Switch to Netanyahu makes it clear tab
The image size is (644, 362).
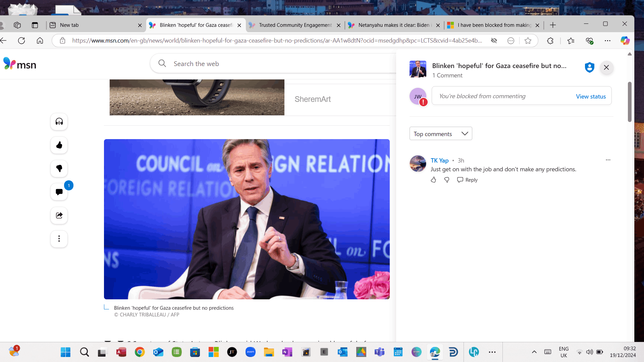(x=393, y=25)
